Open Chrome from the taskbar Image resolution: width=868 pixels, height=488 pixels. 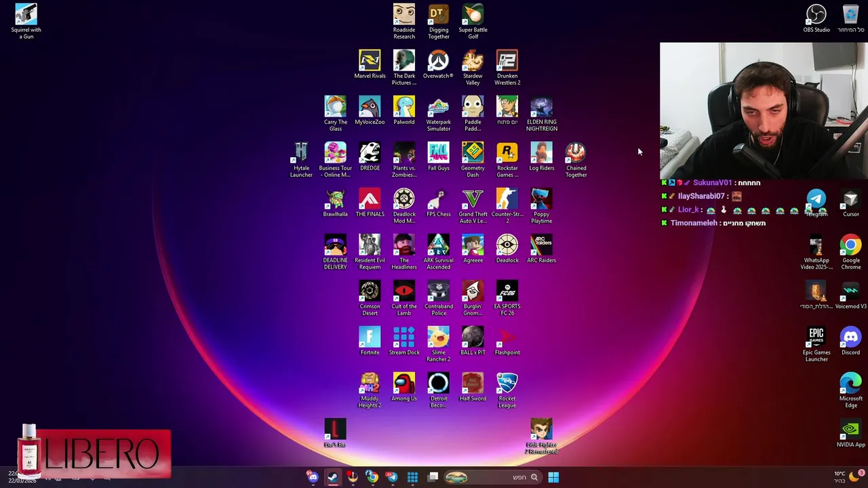(372, 477)
